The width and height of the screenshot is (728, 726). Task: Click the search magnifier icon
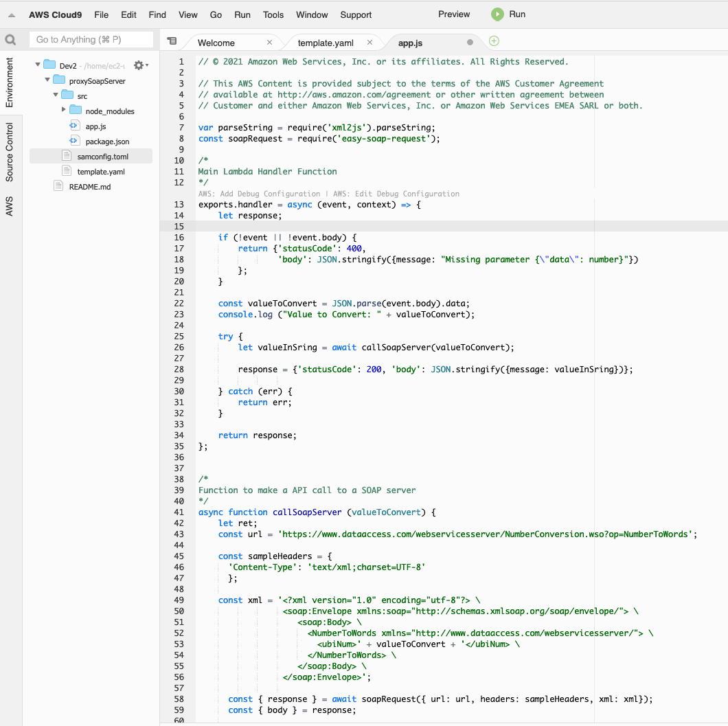click(x=10, y=40)
